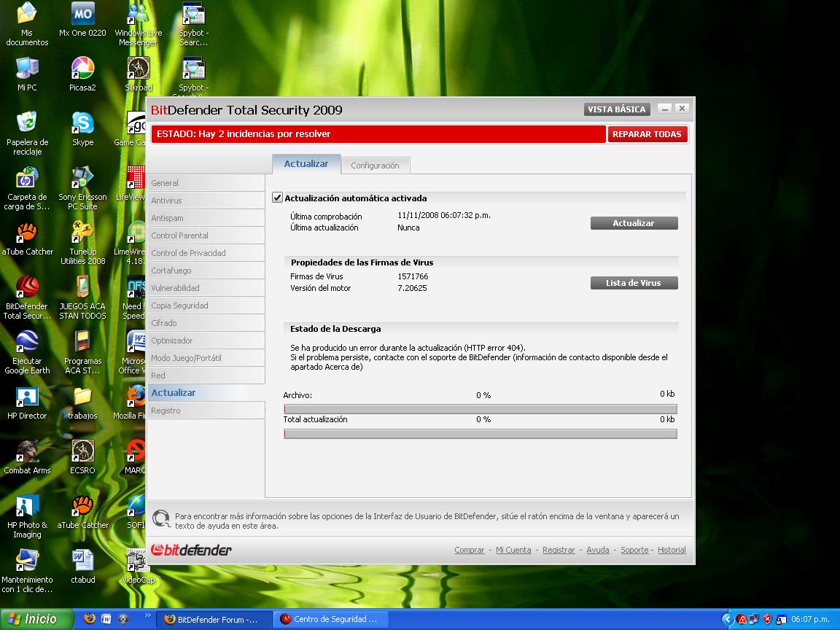Open the Antispam section
This screenshot has width=840, height=630.
(x=206, y=218)
